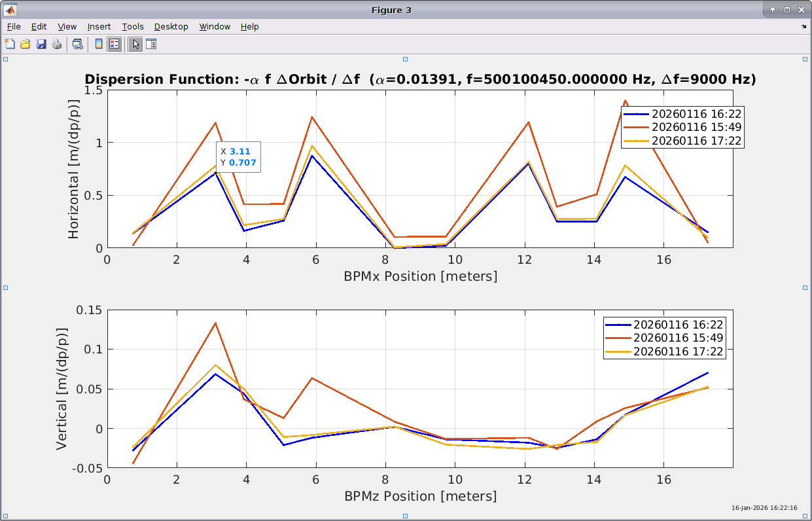Open a file with the folder icon
This screenshot has width=812, height=521.
(26, 45)
